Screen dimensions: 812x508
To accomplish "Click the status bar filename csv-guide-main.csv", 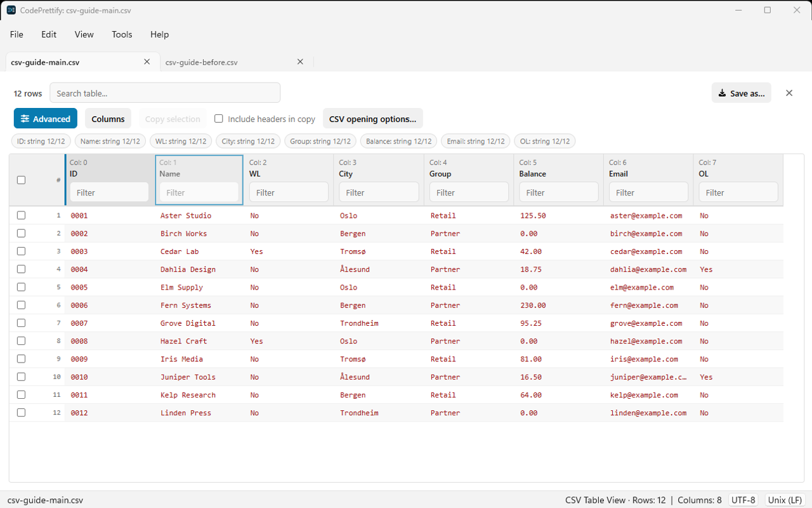I will coord(45,500).
